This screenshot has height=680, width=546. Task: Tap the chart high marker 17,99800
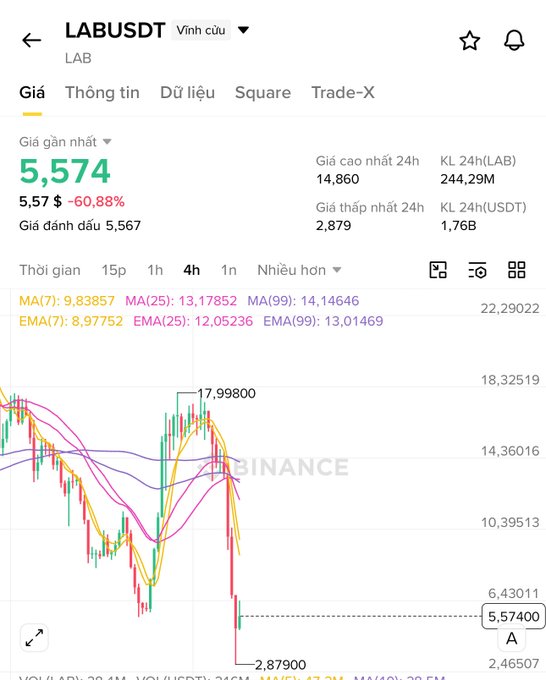pos(226,394)
